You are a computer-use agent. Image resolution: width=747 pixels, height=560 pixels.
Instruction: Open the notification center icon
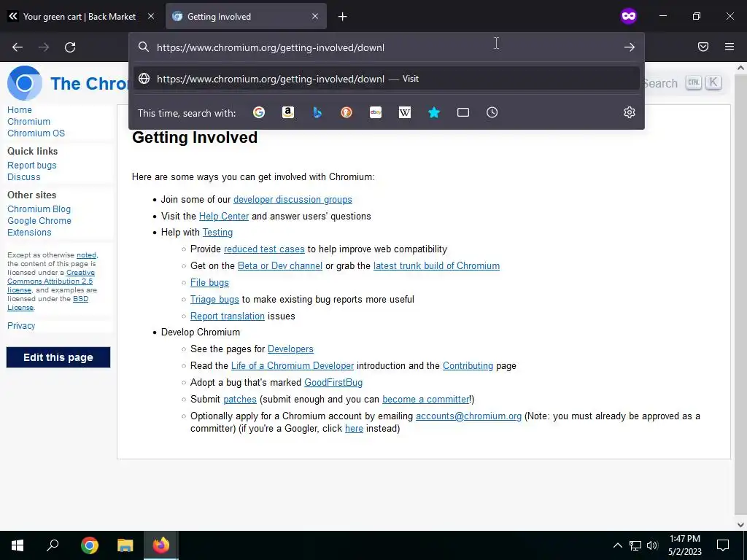(x=723, y=545)
